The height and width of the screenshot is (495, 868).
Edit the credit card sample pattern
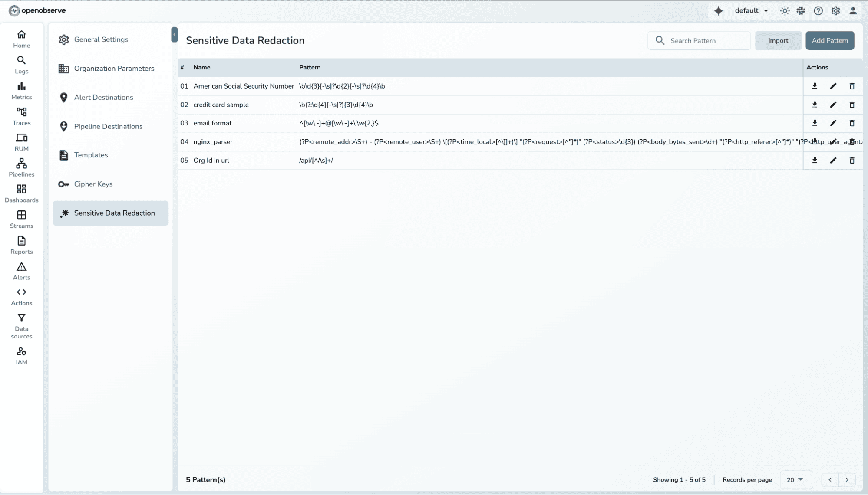pyautogui.click(x=833, y=105)
